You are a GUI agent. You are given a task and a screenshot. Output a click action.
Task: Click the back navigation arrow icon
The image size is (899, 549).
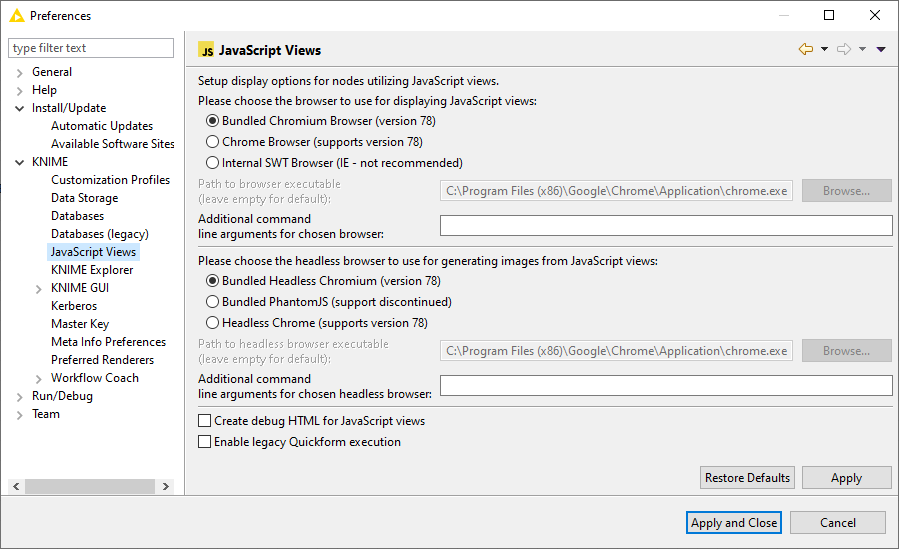(806, 49)
